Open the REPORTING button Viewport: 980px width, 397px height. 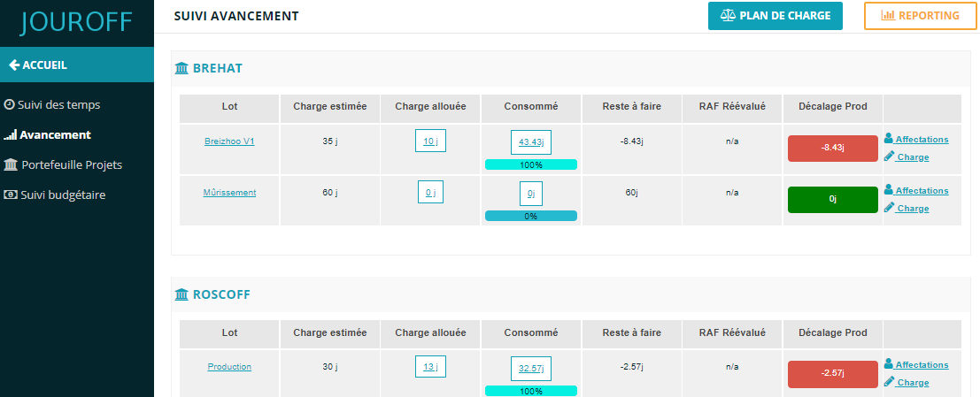click(920, 16)
